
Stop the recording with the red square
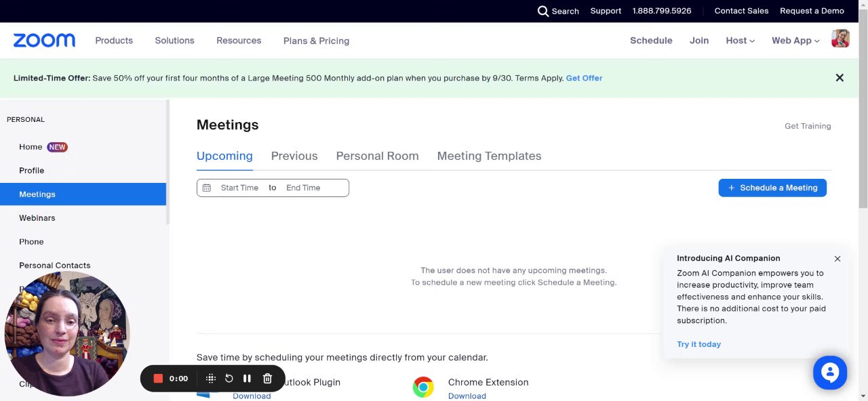click(x=158, y=379)
